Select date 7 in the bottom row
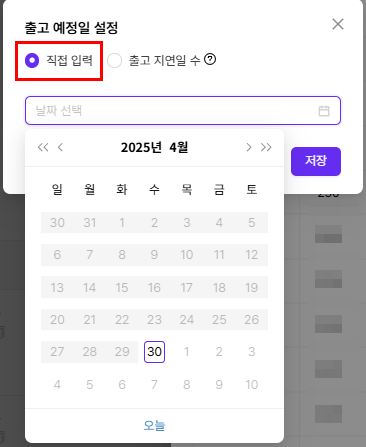366x447 pixels. click(154, 385)
